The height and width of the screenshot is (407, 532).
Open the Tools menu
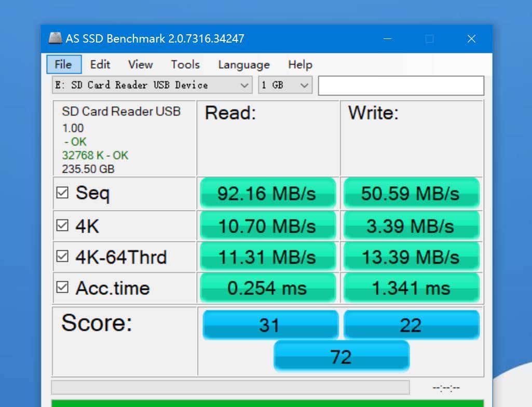click(185, 64)
